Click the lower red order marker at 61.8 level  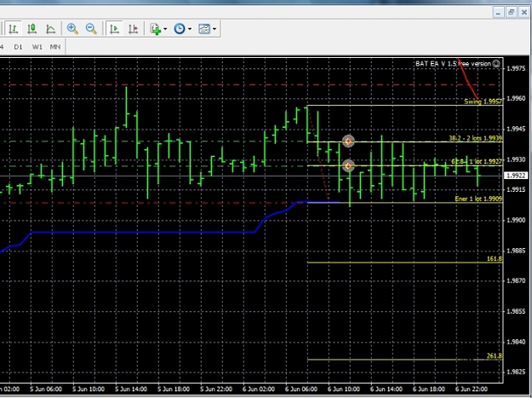[348, 165]
